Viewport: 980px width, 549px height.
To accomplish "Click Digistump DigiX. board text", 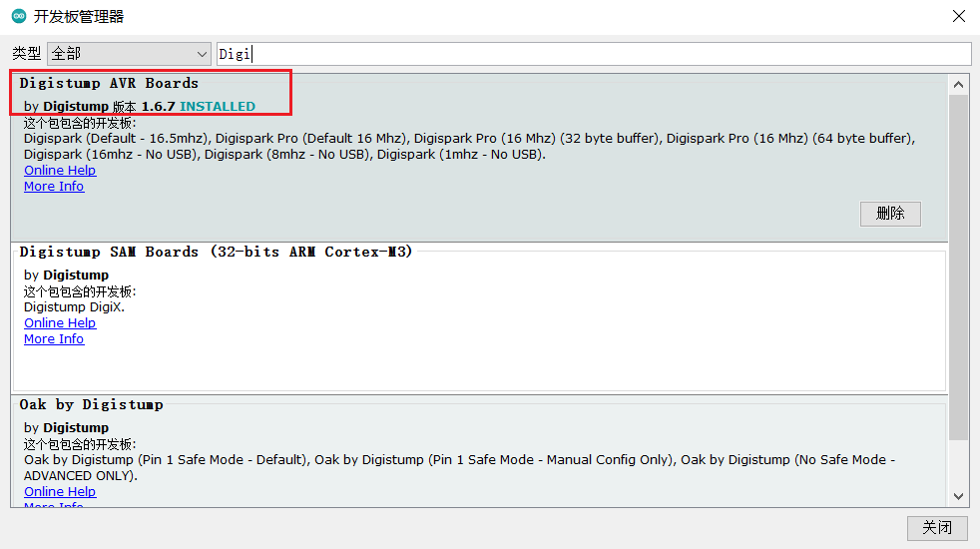I will point(74,307).
